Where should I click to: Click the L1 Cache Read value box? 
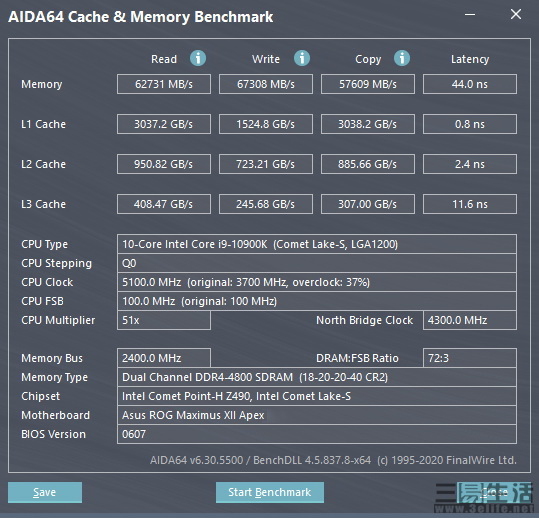click(164, 124)
